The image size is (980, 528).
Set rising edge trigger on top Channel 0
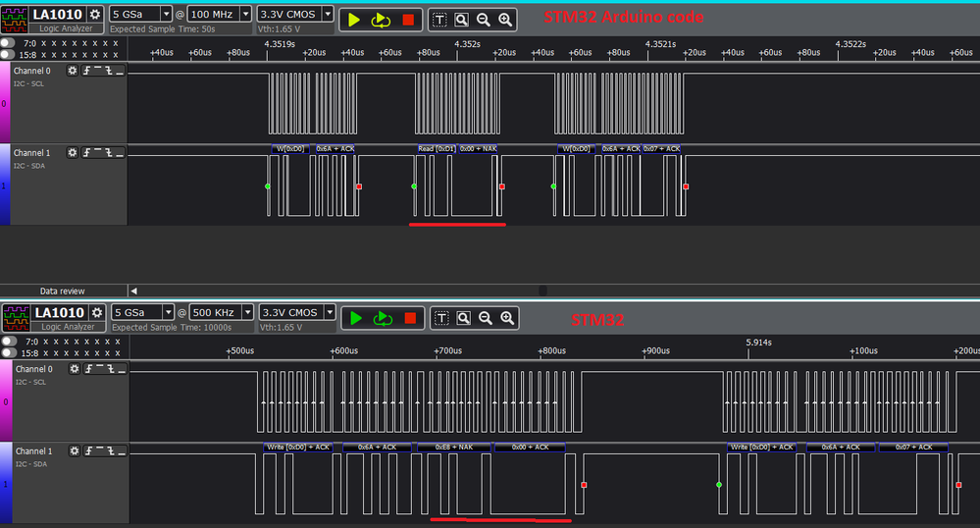87,71
